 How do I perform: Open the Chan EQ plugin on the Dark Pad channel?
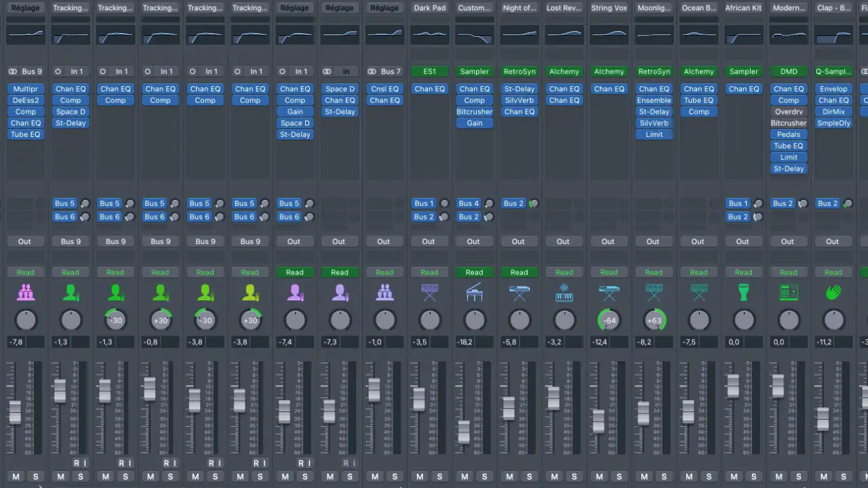[429, 89]
